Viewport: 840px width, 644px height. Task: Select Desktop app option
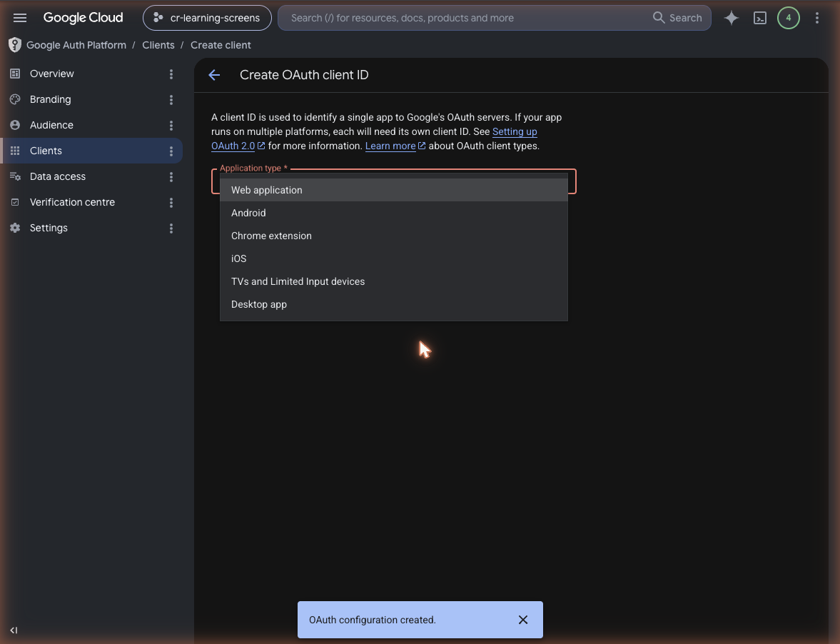(x=394, y=304)
